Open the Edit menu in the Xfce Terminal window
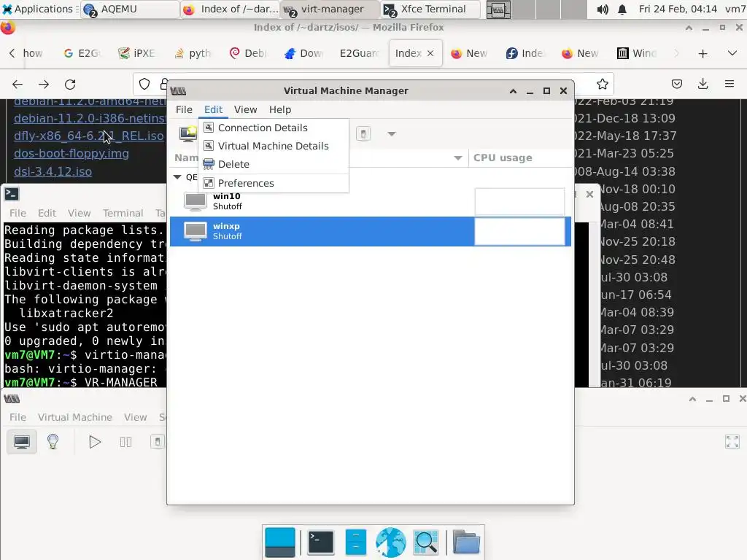 coord(47,213)
